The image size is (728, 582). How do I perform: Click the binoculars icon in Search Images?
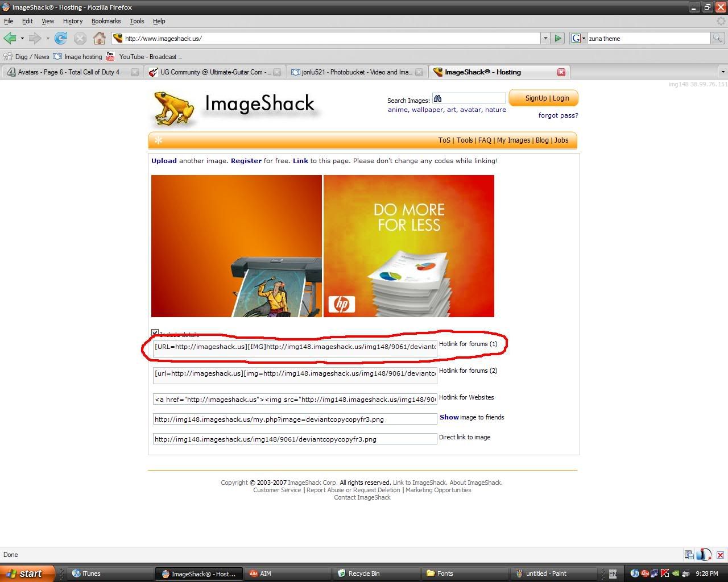(437, 98)
